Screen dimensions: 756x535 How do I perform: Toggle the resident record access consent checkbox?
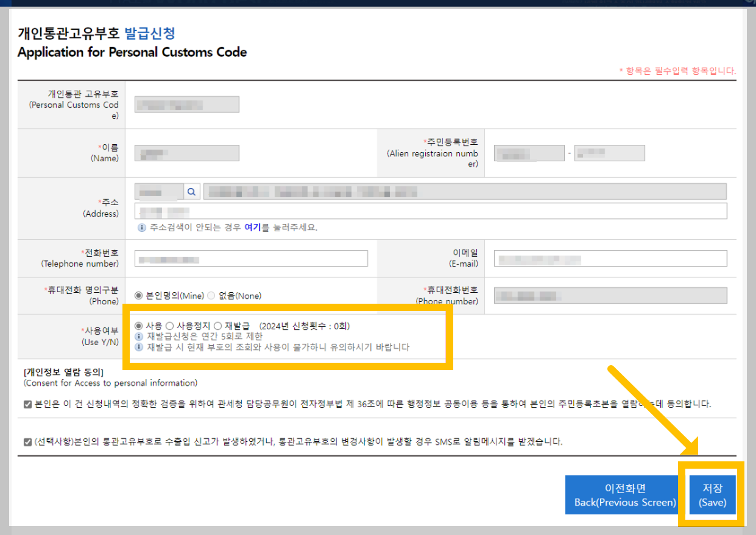pyautogui.click(x=27, y=404)
